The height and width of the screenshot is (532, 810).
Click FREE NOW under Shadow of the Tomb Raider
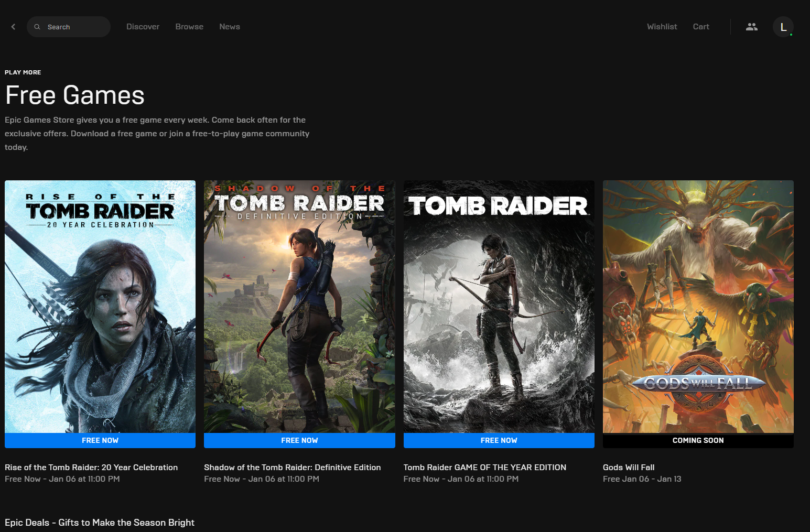299,440
